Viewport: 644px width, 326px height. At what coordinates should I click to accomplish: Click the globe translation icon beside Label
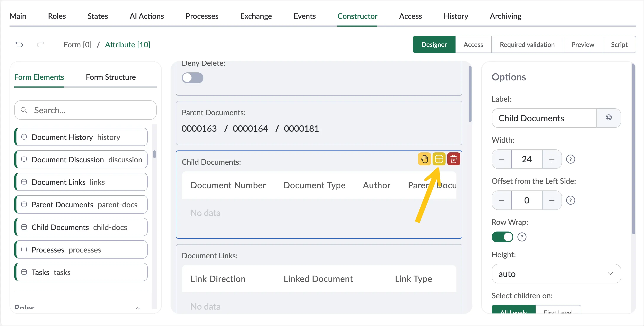click(609, 118)
